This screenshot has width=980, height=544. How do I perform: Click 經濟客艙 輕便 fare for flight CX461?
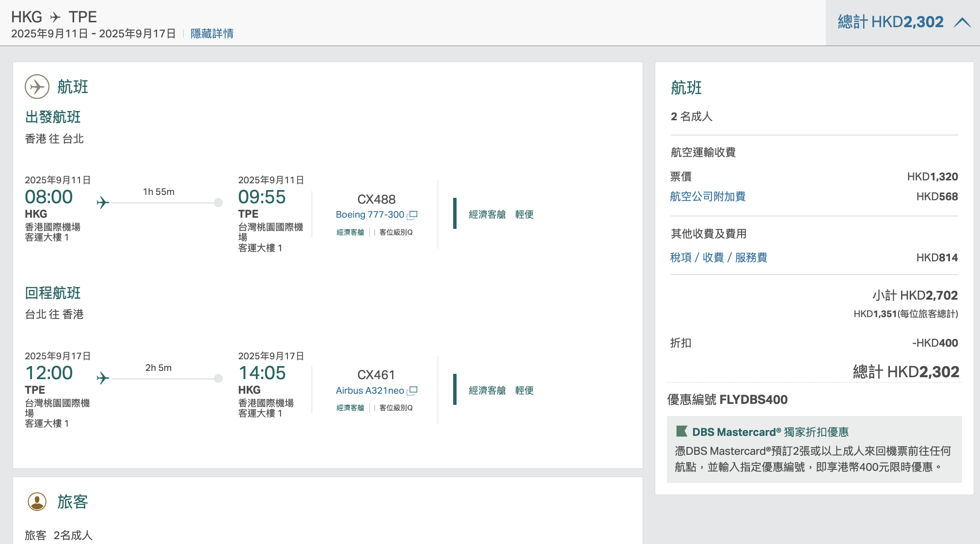(501, 390)
